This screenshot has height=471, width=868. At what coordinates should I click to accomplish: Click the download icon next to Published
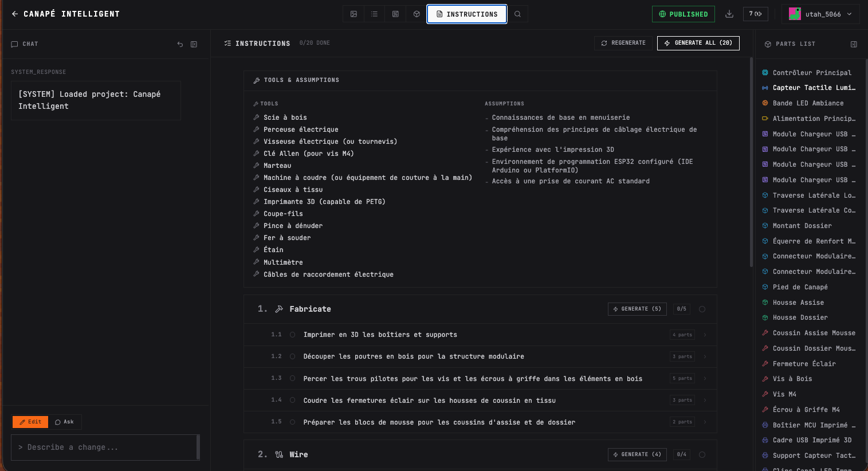pyautogui.click(x=729, y=14)
